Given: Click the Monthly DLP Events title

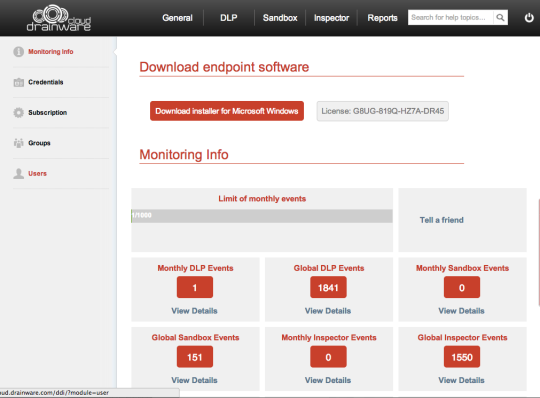Looking at the screenshot, I should point(195,268).
